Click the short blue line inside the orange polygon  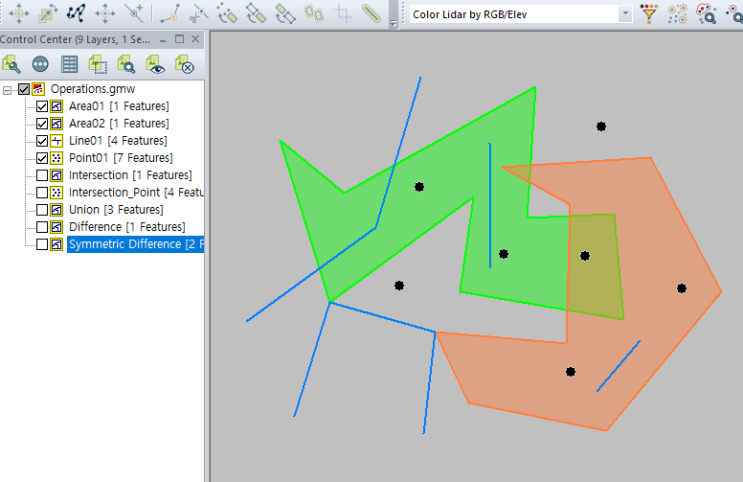pos(618,366)
